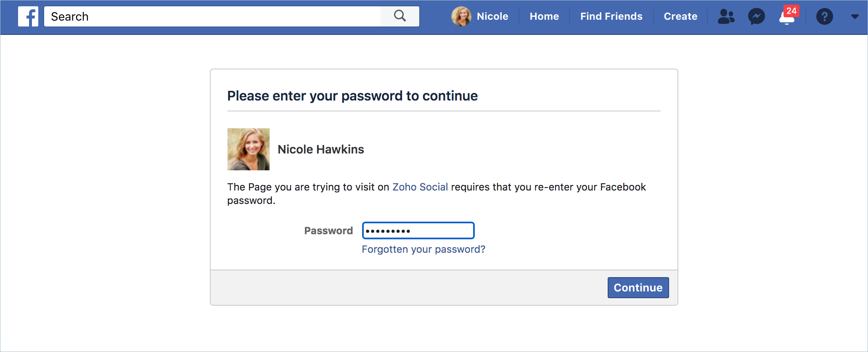Open Find Friends in the navigation bar
The width and height of the screenshot is (868, 352).
[x=611, y=16]
